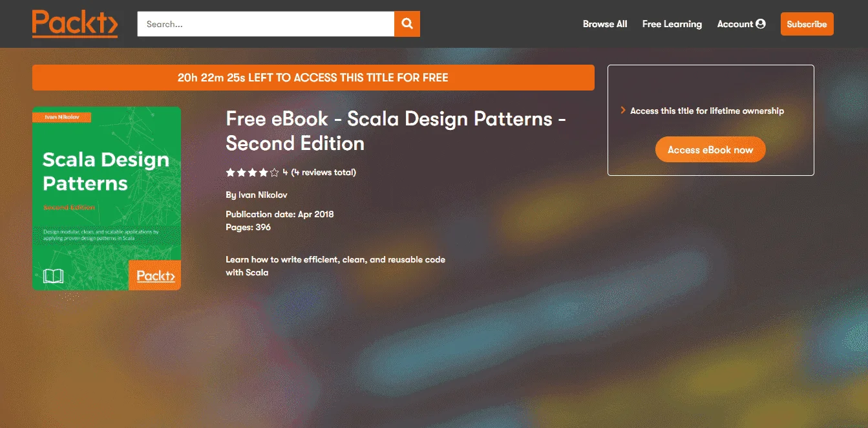Click Access eBook now button
Screen dimensions: 868x428
pos(710,149)
